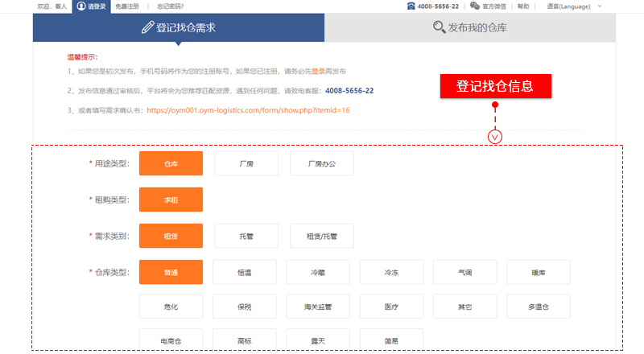The height and width of the screenshot is (354, 644).
Task: Select the 求租 rental type option
Action: [x=171, y=200]
